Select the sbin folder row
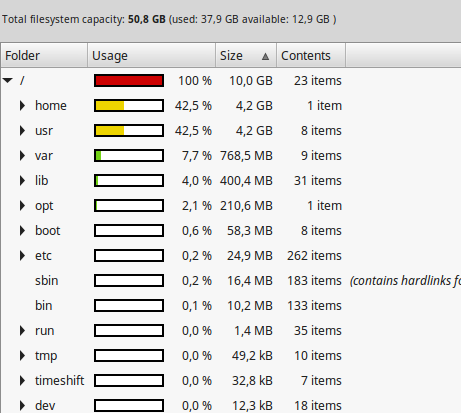This screenshot has width=461, height=413. tap(231, 281)
